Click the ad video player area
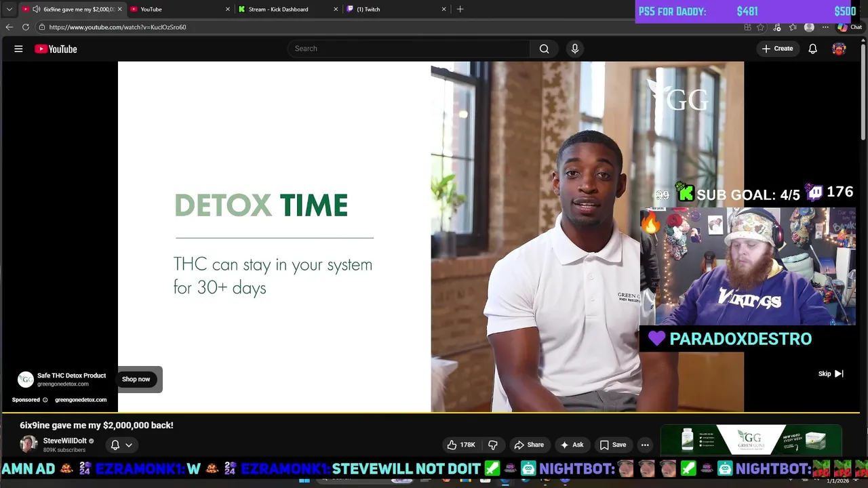This screenshot has height=488, width=868. click(431, 237)
